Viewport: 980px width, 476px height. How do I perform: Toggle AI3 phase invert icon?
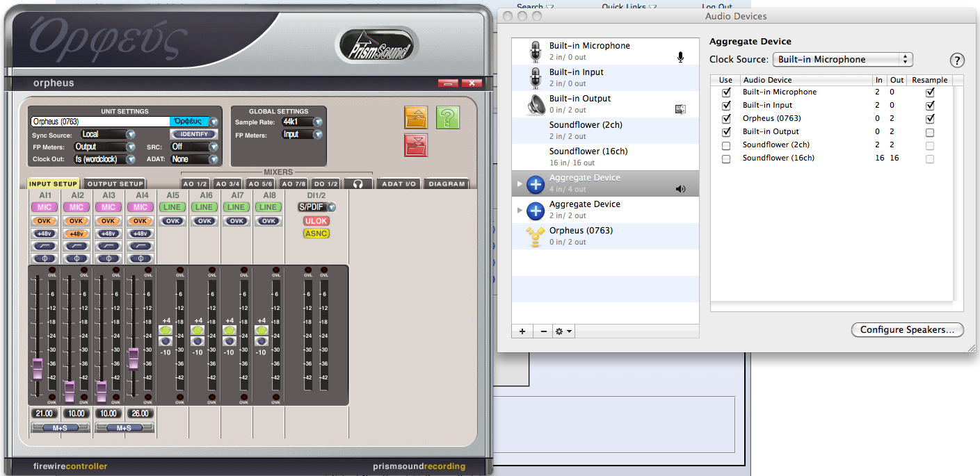coord(109,258)
